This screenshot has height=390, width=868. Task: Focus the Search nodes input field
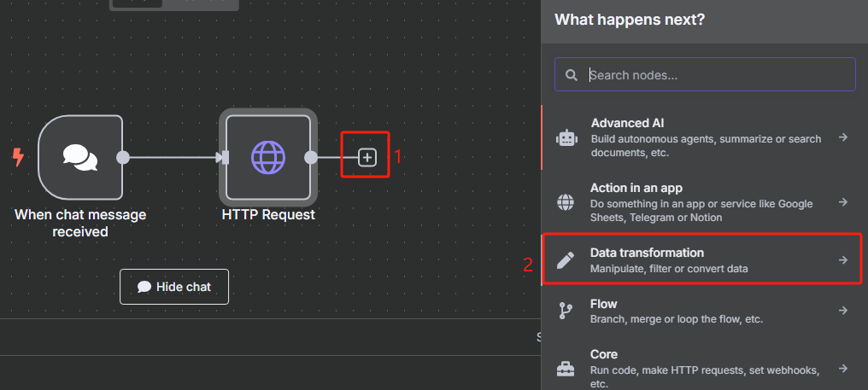tap(706, 75)
